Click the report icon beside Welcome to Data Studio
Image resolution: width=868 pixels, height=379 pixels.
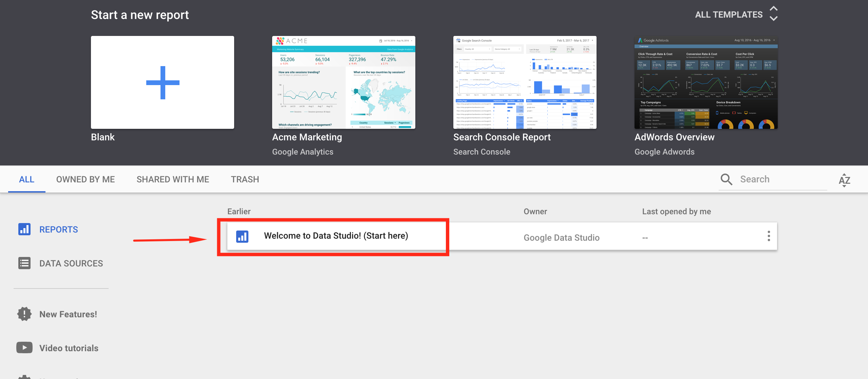click(x=242, y=236)
